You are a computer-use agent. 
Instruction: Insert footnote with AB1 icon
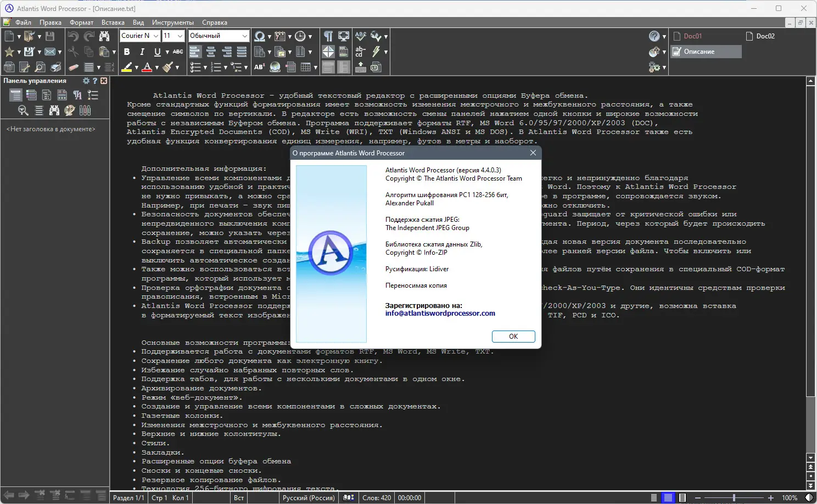point(259,67)
